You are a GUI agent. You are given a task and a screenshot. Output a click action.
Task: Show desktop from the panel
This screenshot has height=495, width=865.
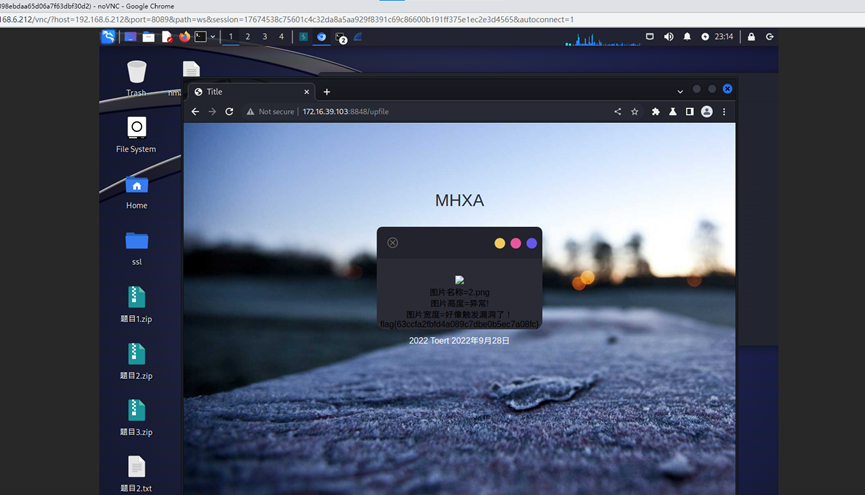pos(130,37)
